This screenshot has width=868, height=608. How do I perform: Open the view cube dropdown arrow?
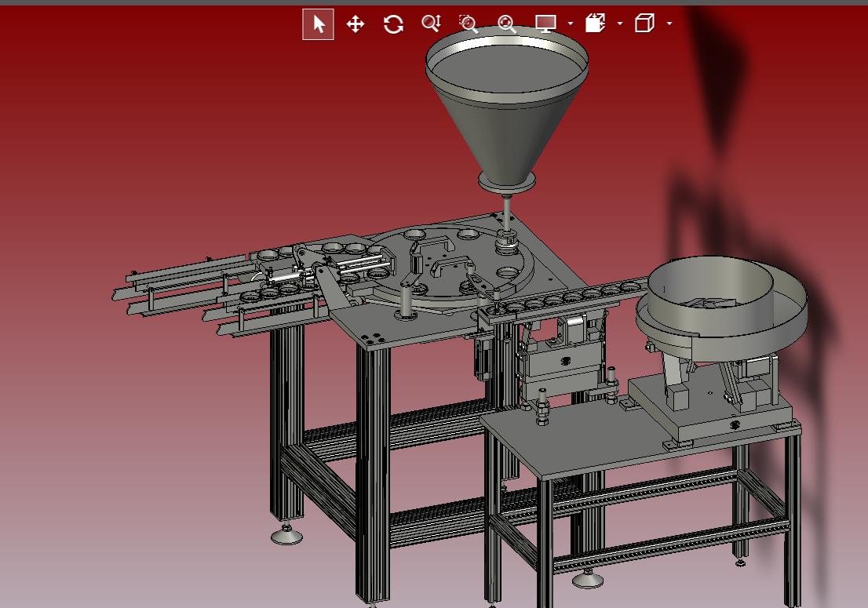(669, 24)
